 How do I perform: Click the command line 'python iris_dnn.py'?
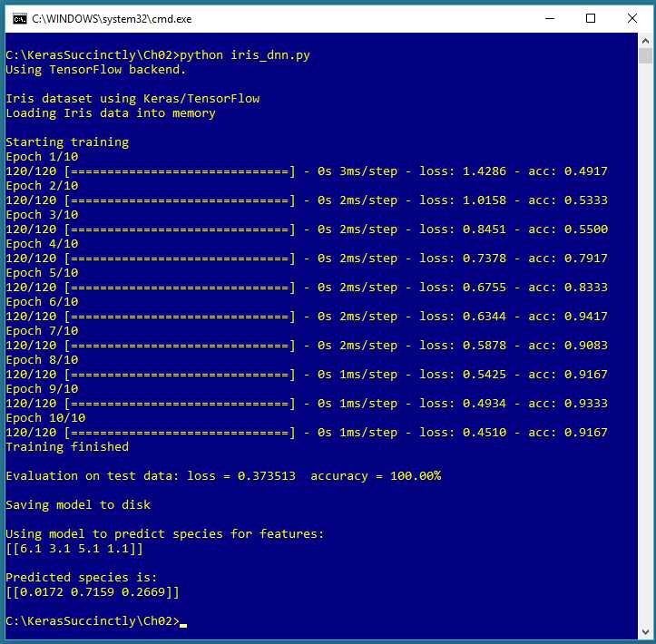(245, 55)
